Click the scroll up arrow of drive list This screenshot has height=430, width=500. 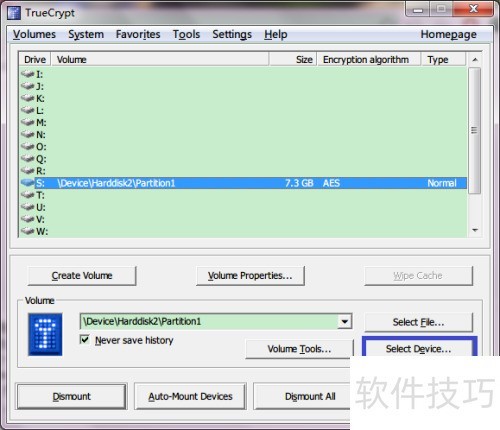pyautogui.click(x=475, y=60)
